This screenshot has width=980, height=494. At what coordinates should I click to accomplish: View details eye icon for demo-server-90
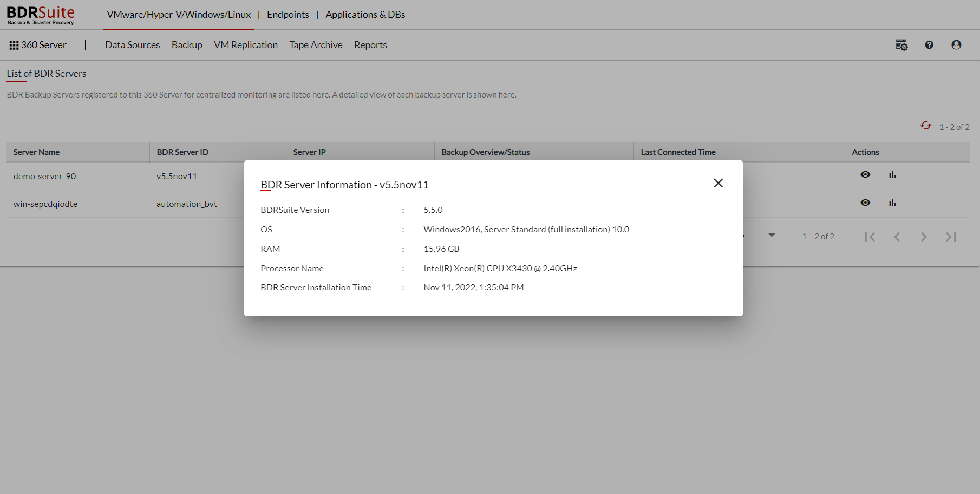point(865,174)
